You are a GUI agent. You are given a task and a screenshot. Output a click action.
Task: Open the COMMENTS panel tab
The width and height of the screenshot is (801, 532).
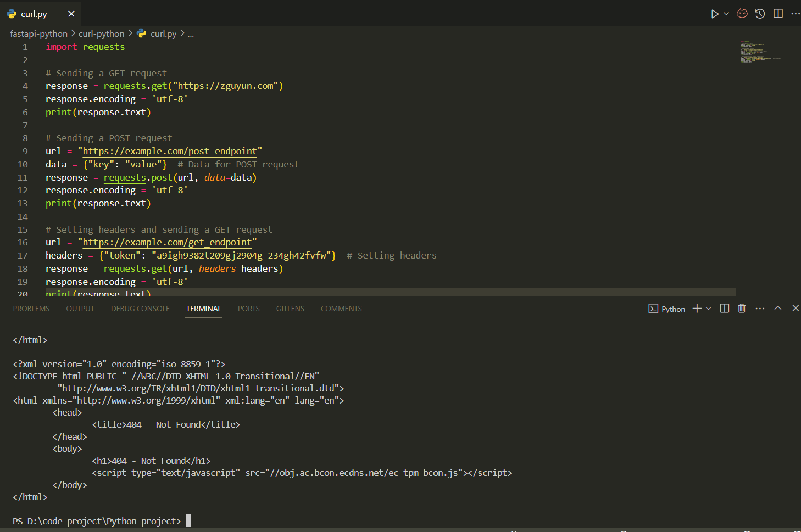(341, 309)
